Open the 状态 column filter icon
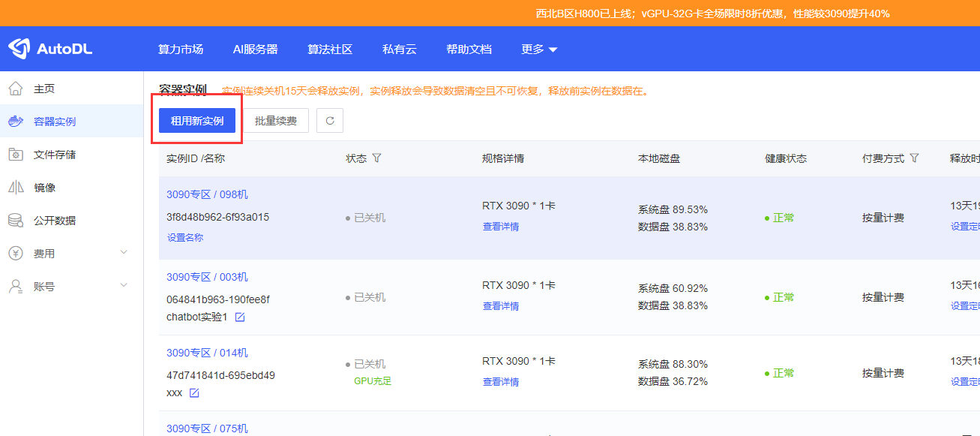This screenshot has width=980, height=436. click(377, 158)
